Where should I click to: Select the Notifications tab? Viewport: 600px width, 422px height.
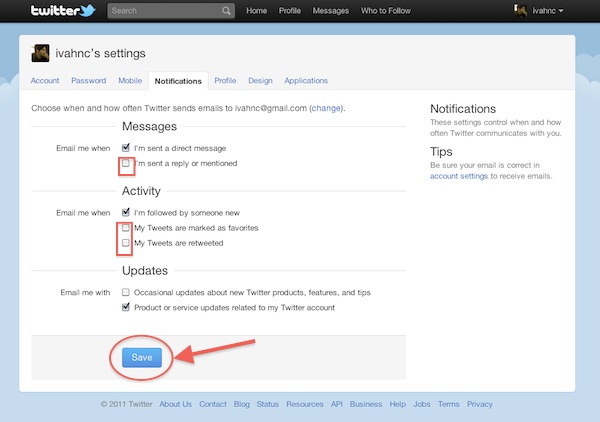pos(178,81)
